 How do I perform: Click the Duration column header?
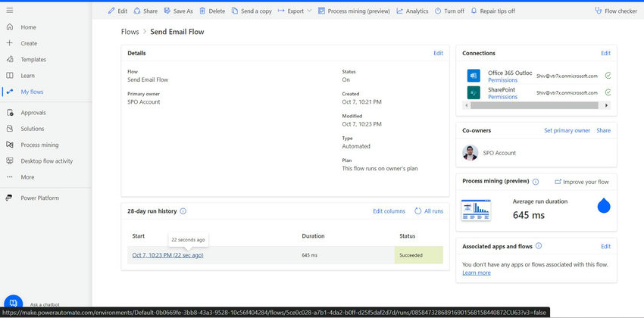pos(313,236)
